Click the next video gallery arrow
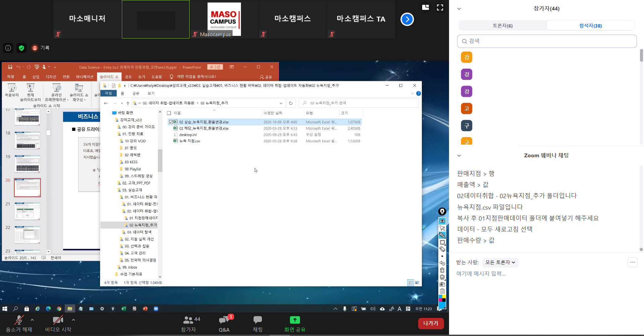Viewport: 644px width, 336px height. 407,19
